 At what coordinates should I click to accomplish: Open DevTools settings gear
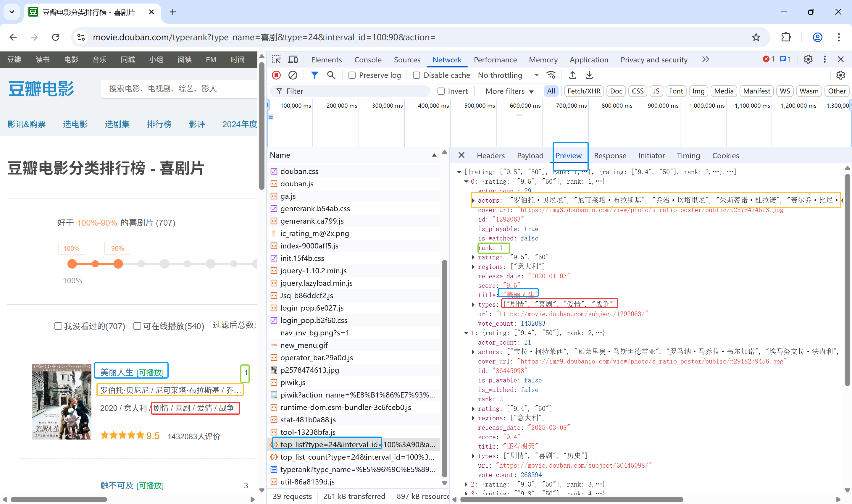[808, 59]
